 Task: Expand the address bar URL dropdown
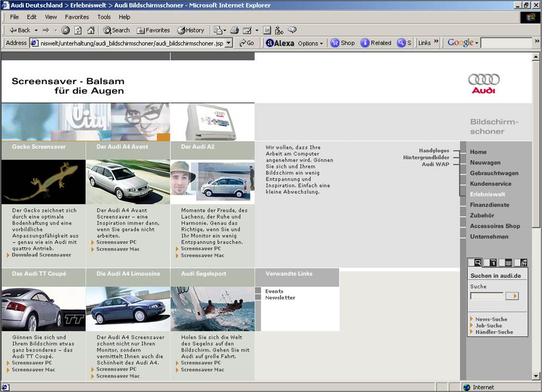[x=229, y=43]
